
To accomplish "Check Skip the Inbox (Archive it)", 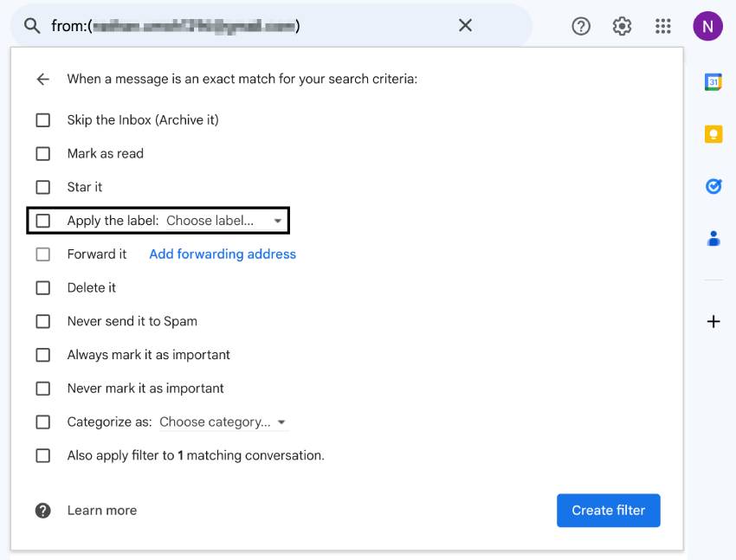I will tap(43, 119).
